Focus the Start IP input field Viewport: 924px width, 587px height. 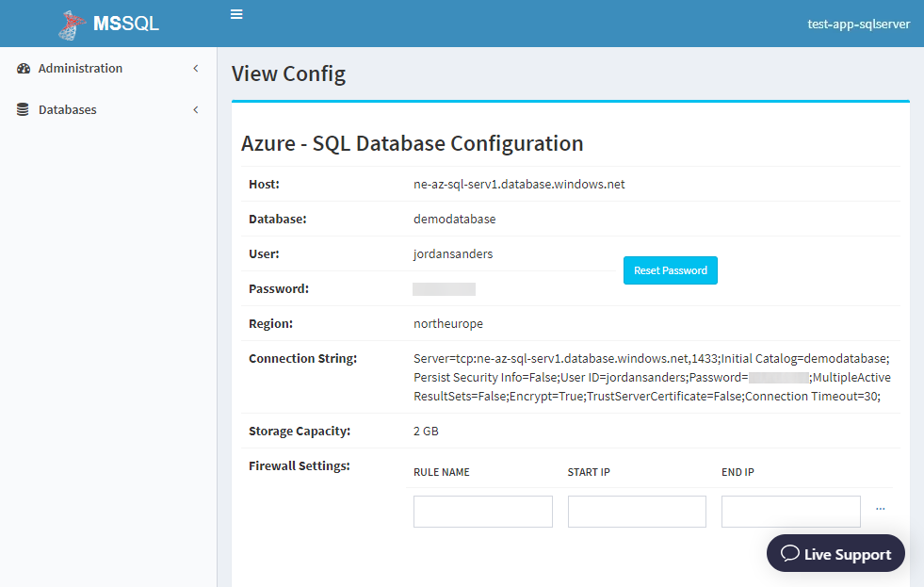pos(637,512)
